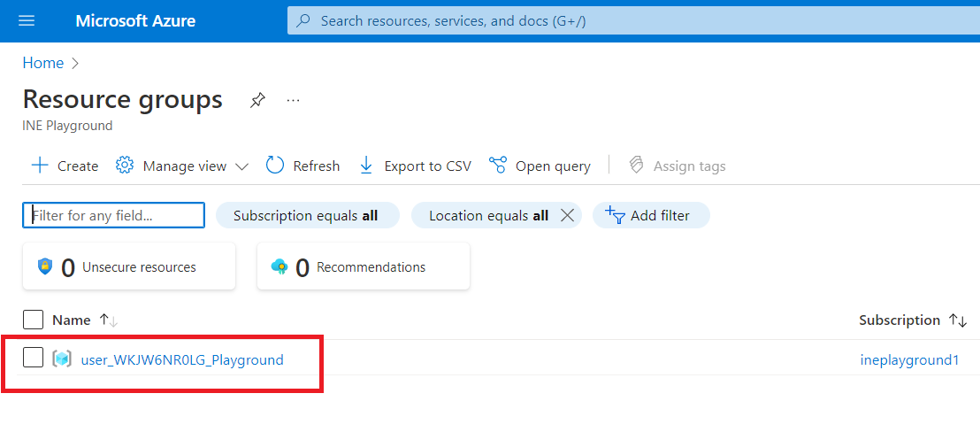Screen dimensions: 980x432
Task: Expand the Manage view dropdown
Action: [241, 166]
